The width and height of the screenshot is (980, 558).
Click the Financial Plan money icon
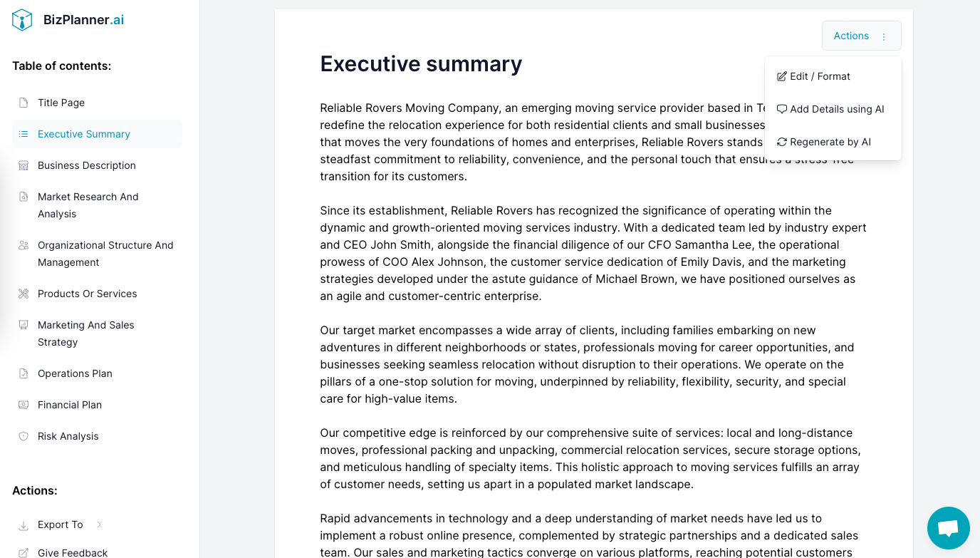tap(24, 405)
